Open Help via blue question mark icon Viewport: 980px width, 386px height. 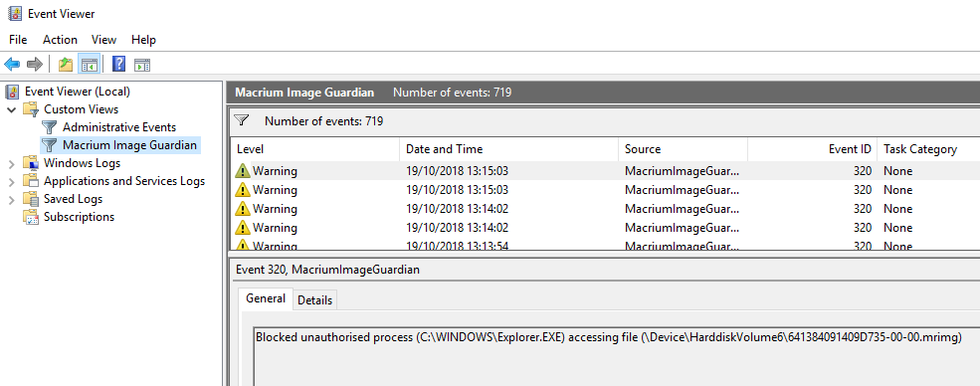pyautogui.click(x=118, y=64)
